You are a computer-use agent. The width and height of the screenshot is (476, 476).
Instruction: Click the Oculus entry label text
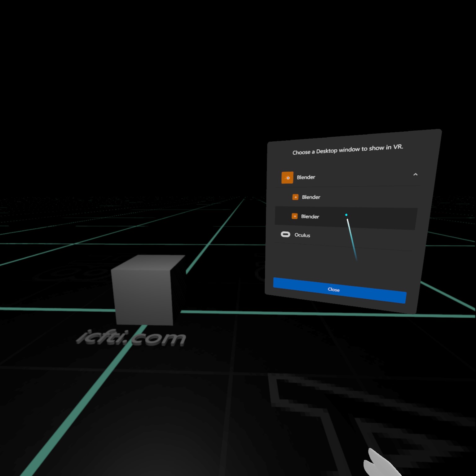(x=302, y=235)
